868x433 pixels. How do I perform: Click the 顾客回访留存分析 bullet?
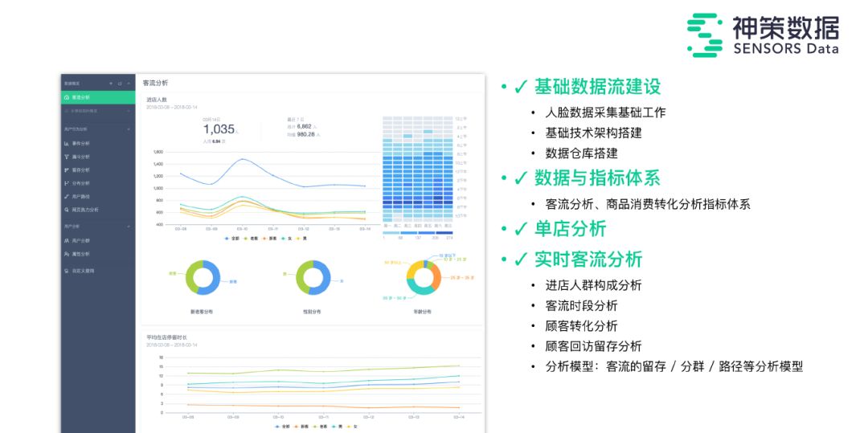click(x=593, y=346)
